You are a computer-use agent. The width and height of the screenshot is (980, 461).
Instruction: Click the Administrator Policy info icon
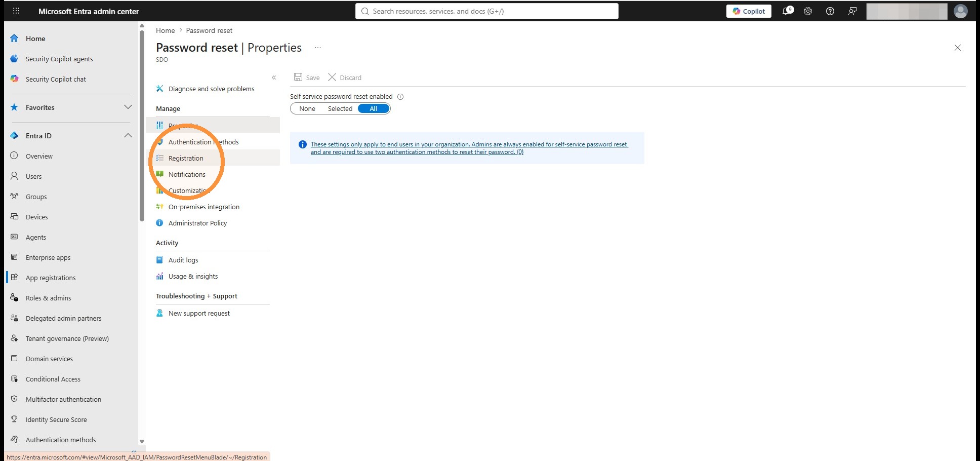point(159,223)
